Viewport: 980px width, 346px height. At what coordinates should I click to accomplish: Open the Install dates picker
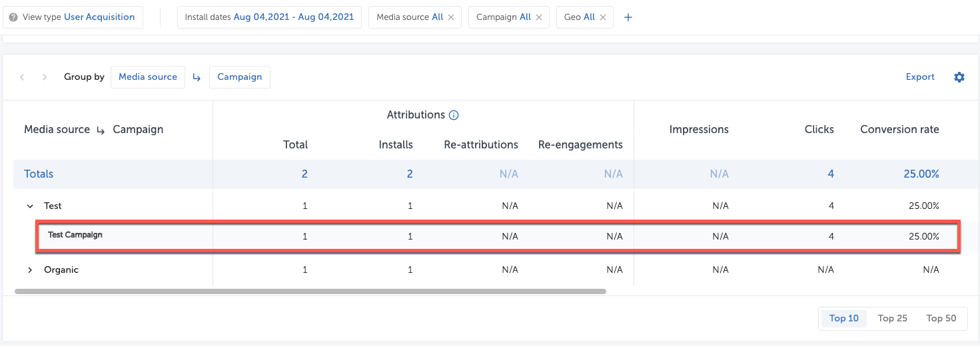(x=269, y=17)
